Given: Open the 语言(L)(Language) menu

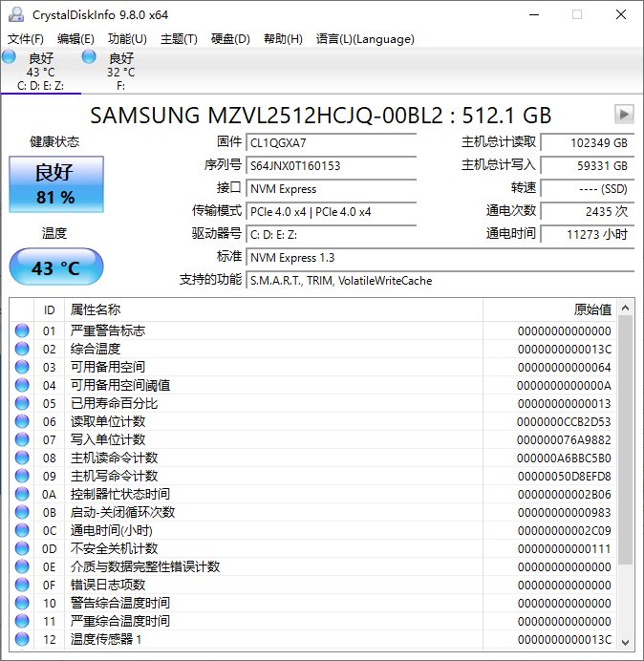Looking at the screenshot, I should coord(365,39).
